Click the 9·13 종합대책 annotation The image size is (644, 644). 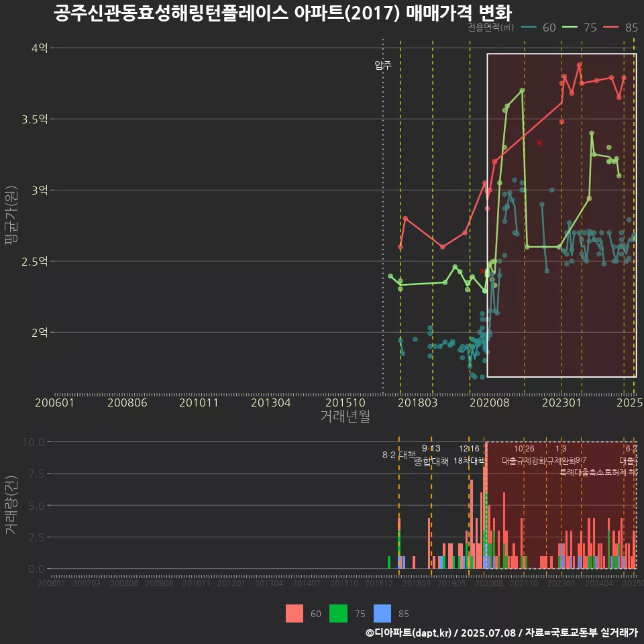431,455
